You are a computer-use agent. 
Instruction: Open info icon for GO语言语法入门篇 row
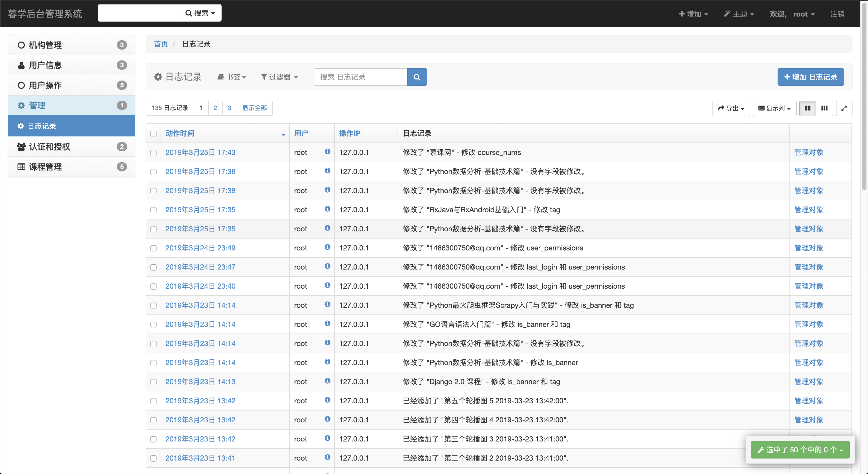pyautogui.click(x=327, y=323)
